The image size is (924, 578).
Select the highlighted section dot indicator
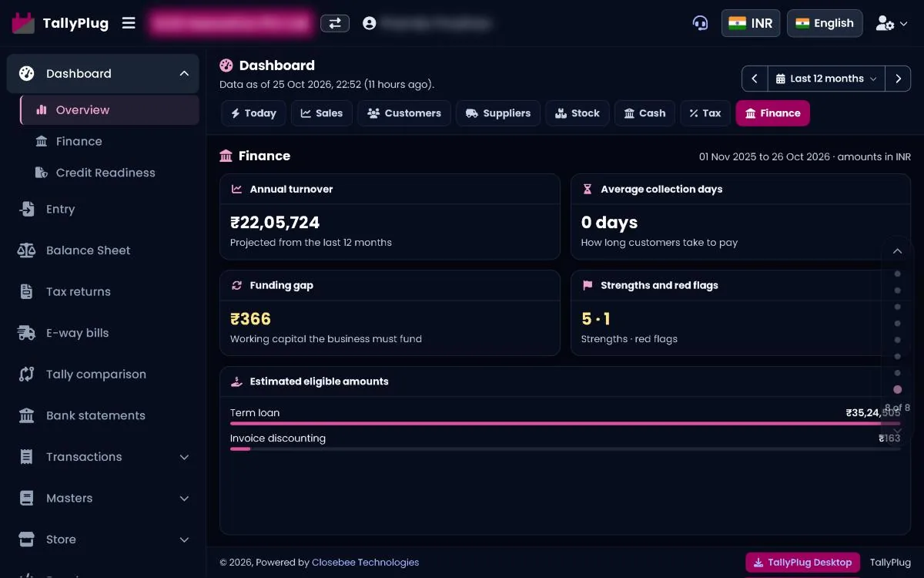897,390
